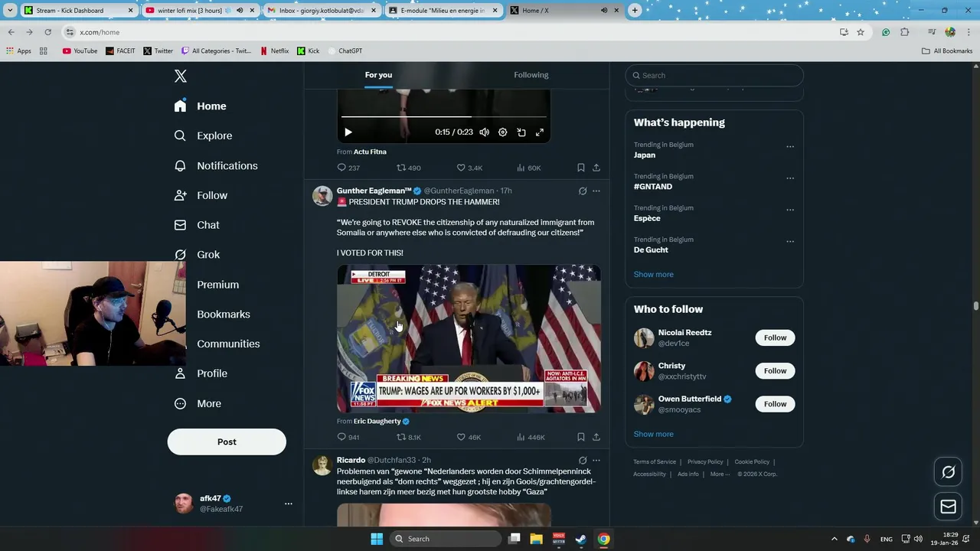
Task: Bookmark this page with star icon
Action: click(x=861, y=32)
